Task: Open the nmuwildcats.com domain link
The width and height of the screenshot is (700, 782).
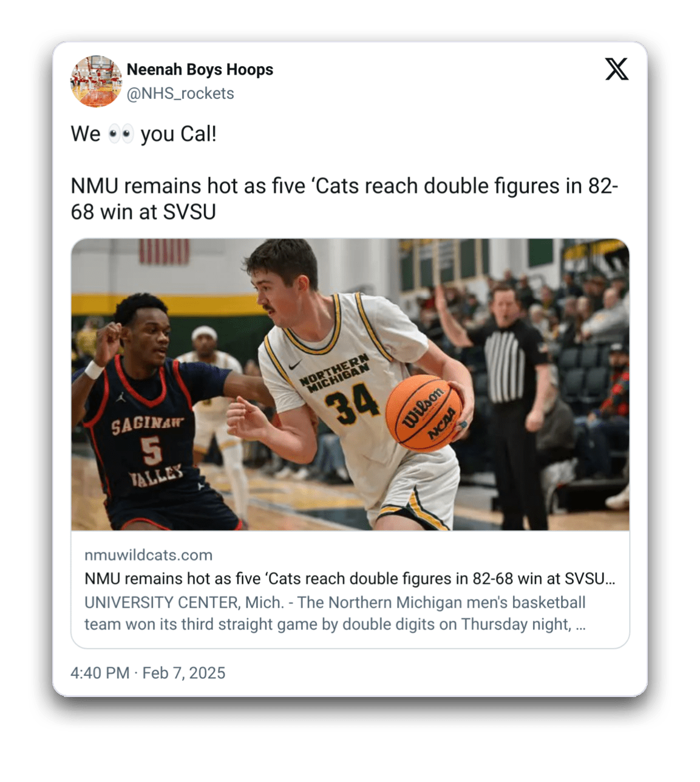Action: point(148,555)
